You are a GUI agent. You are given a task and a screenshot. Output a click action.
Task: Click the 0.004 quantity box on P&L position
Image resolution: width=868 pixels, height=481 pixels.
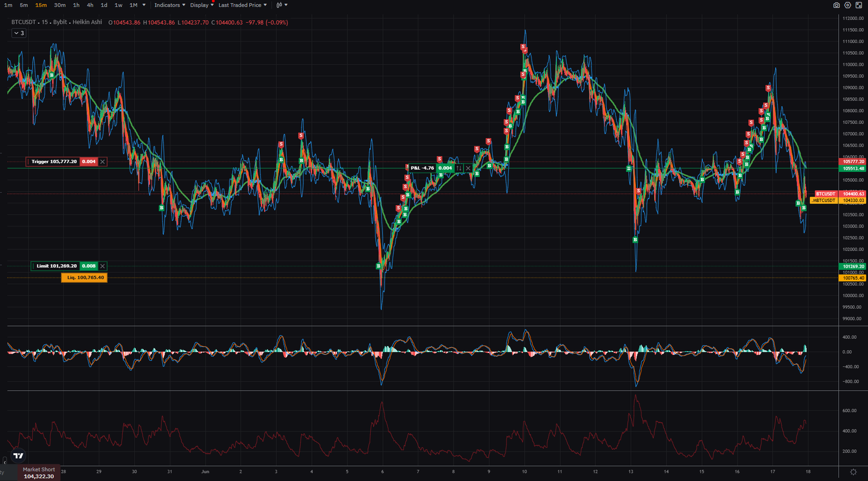pos(445,168)
